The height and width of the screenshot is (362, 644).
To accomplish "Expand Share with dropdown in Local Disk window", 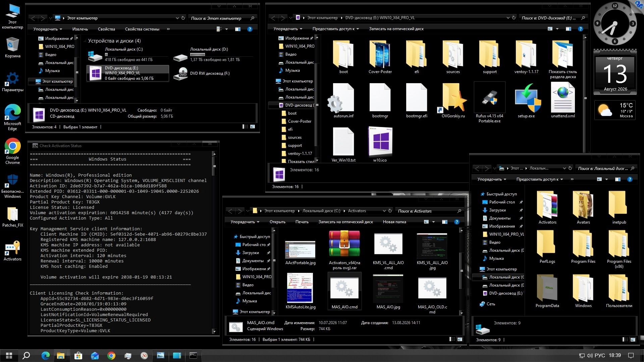I will pos(539,179).
